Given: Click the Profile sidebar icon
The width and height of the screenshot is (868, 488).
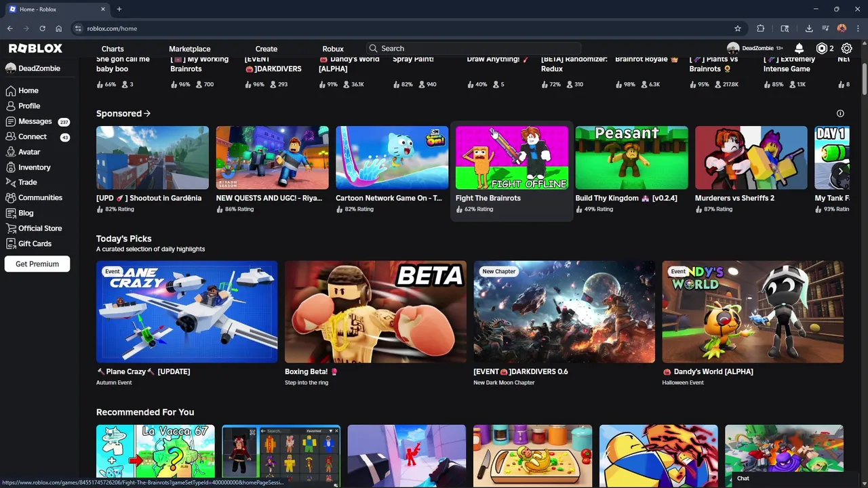Looking at the screenshot, I should [x=10, y=106].
